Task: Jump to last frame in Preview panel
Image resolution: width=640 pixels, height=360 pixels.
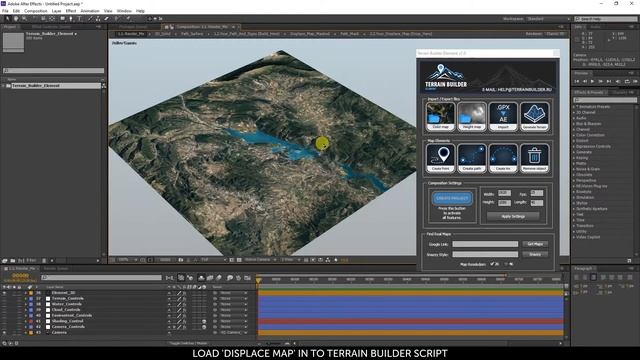Action: pos(609,81)
